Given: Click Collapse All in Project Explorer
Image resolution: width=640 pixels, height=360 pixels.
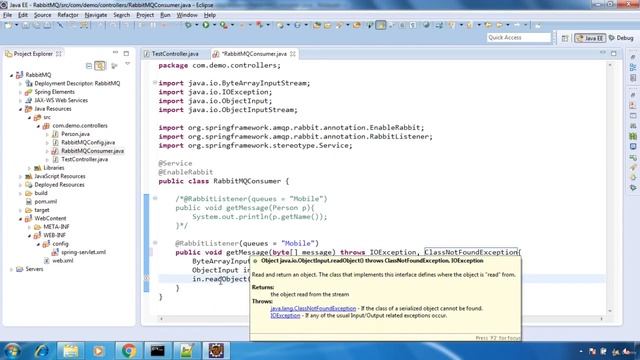Looking at the screenshot, I should [x=89, y=66].
